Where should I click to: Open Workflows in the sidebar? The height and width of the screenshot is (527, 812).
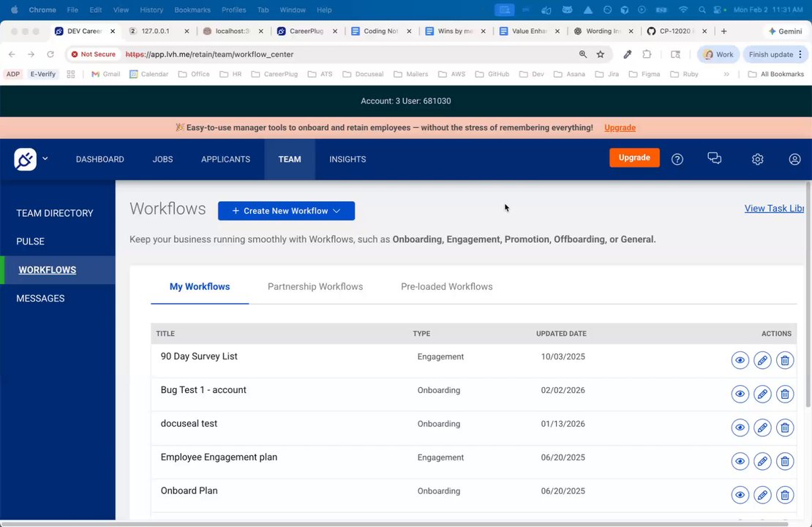tap(47, 270)
